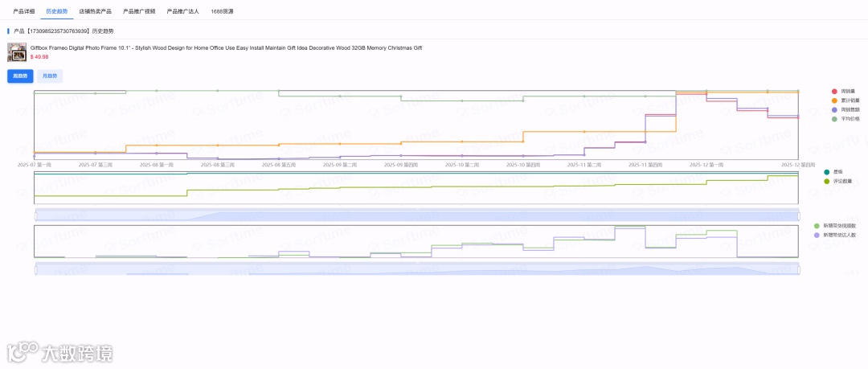Screen dimensions: 868x369
Task: Click the 2025-12 第四周 axis label
Action: coord(798,165)
